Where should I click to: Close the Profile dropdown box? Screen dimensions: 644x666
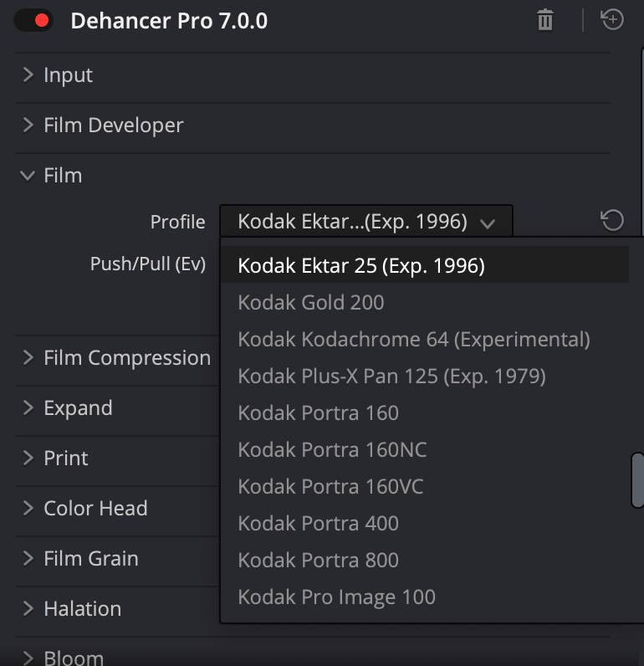366,222
